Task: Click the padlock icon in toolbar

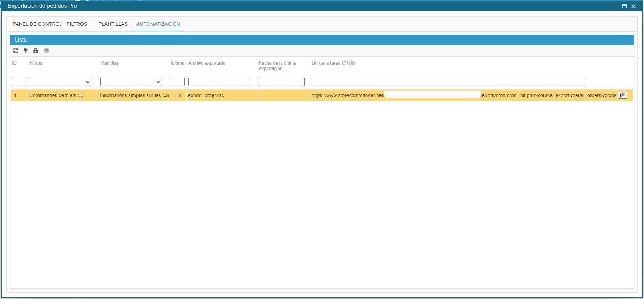Action: [x=36, y=50]
